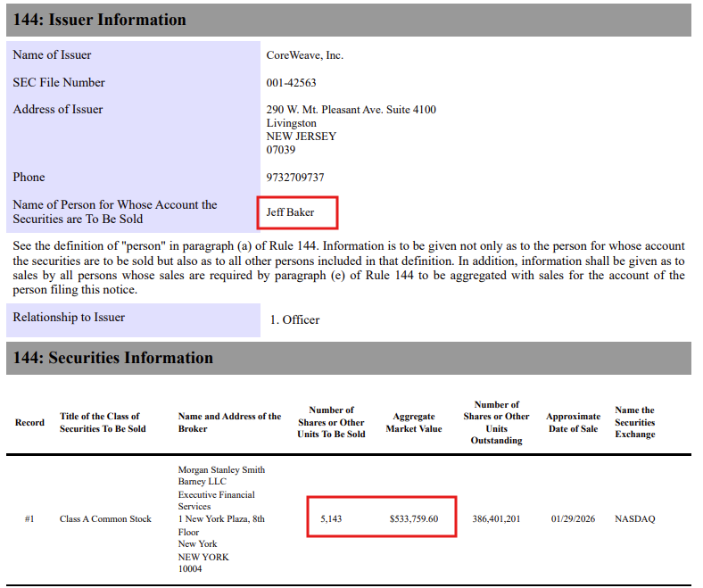The width and height of the screenshot is (703, 588).
Task: Click the 'Name and Address of the Broker' header
Action: [x=229, y=423]
